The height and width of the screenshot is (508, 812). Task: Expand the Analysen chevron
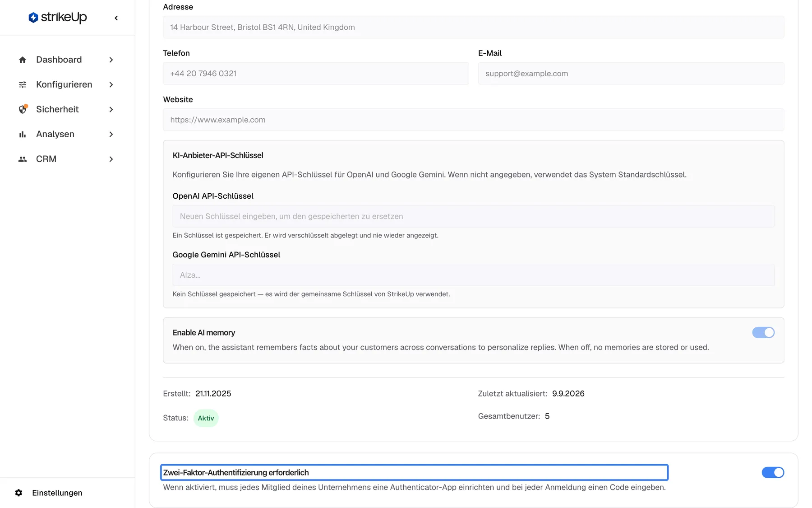[x=111, y=134]
